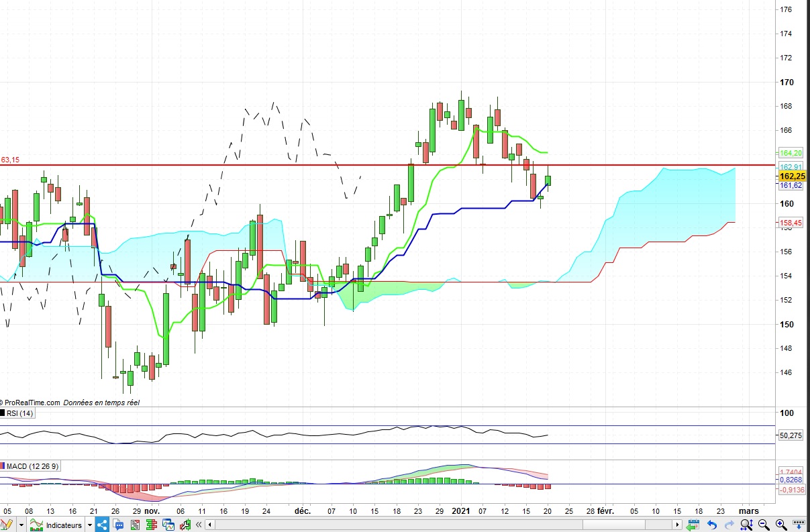Click the horizontal scrollbar thumb at the bottom

(613, 525)
